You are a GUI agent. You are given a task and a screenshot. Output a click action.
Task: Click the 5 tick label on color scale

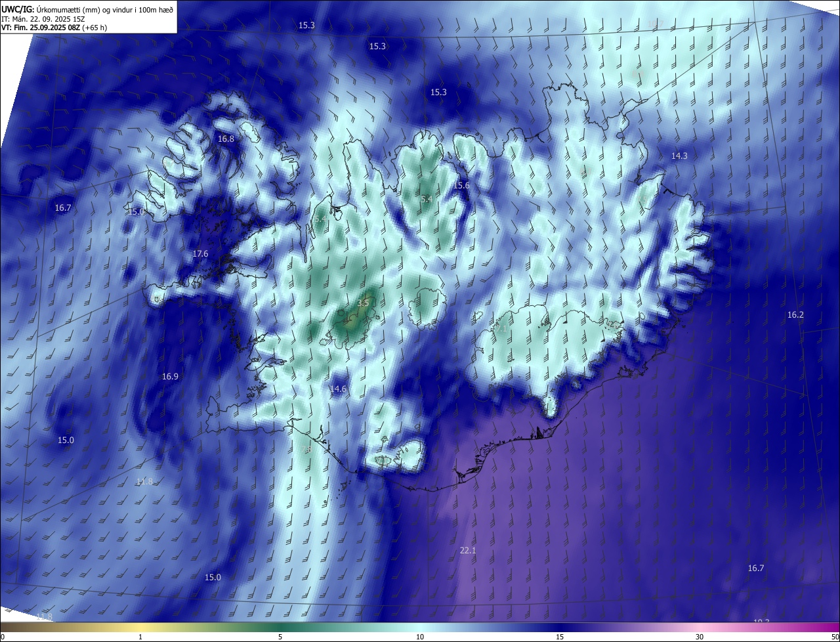tap(280, 637)
